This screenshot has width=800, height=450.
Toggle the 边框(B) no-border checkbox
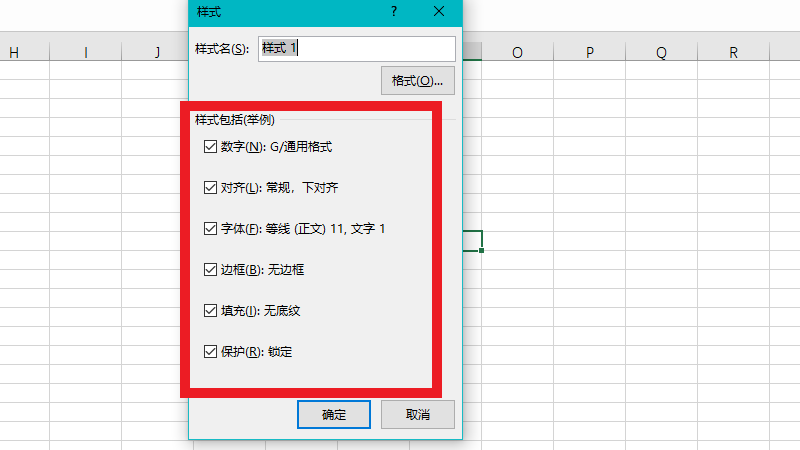coord(210,270)
